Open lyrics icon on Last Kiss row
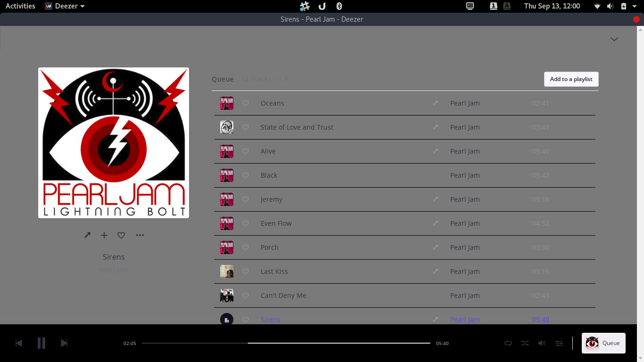 [436, 271]
